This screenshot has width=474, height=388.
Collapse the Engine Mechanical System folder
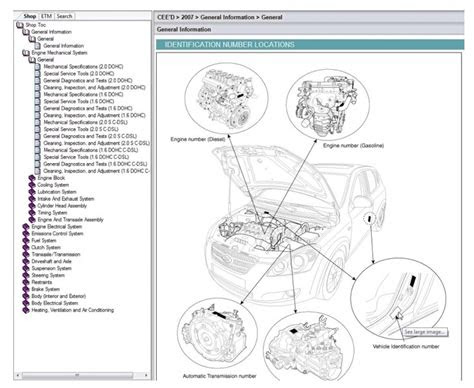[x=26, y=53]
